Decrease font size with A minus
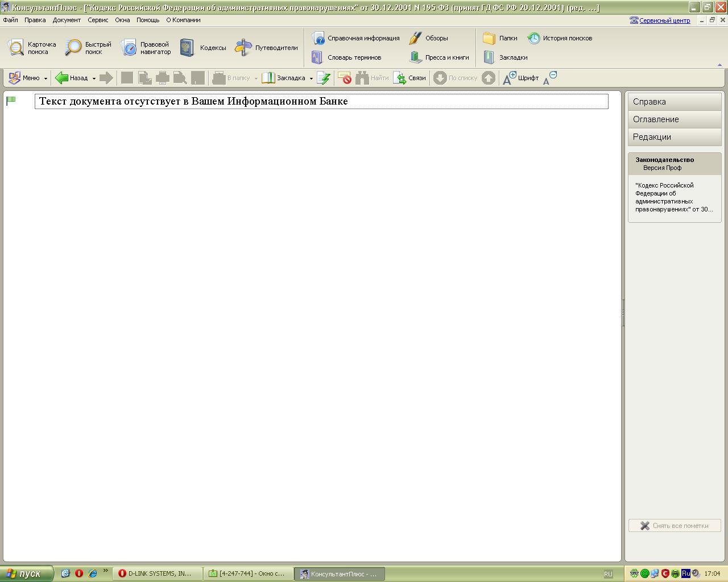The image size is (728, 582). coord(550,78)
